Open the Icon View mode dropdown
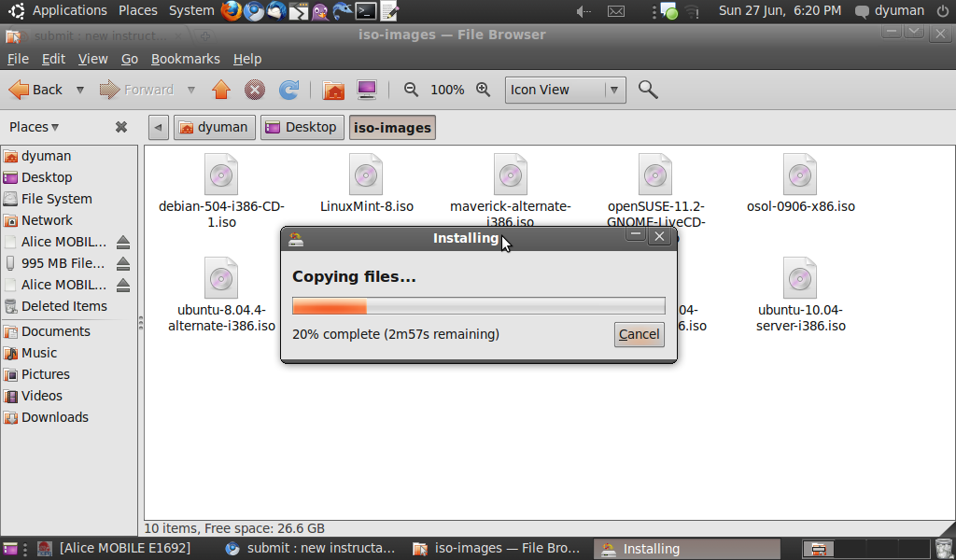956x560 pixels. pos(565,91)
